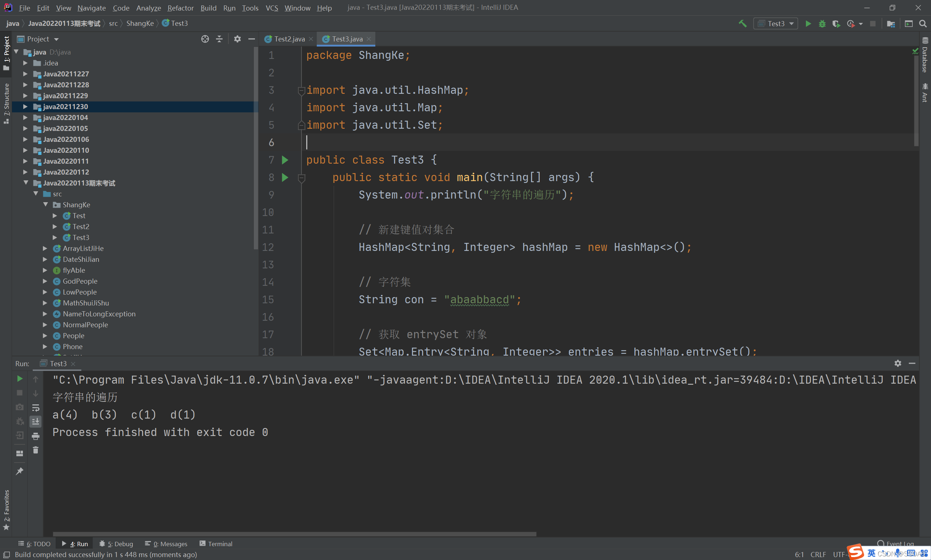Click run gutter icon next to main method
Screen dimensions: 931x560
coord(285,177)
